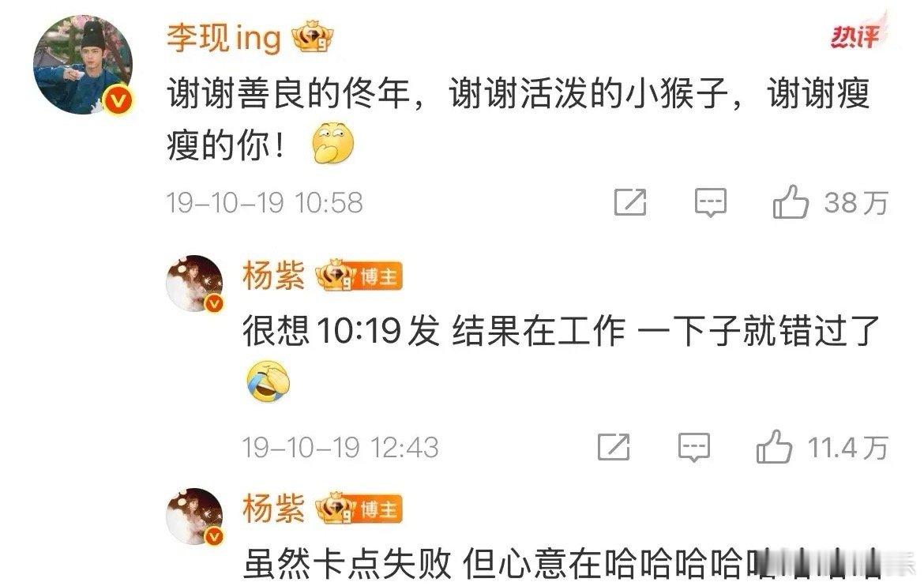Image resolution: width=924 pixels, height=586 pixels.
Task: Like 杨紫's 12:43 reply with thumbs-up
Action: [774, 446]
